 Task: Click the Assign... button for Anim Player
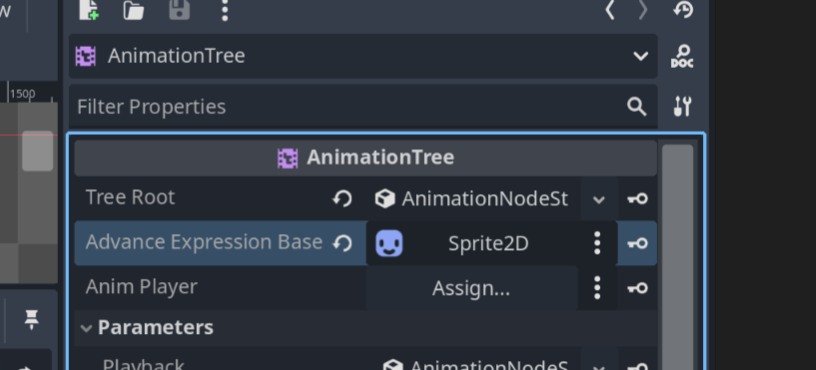point(471,288)
